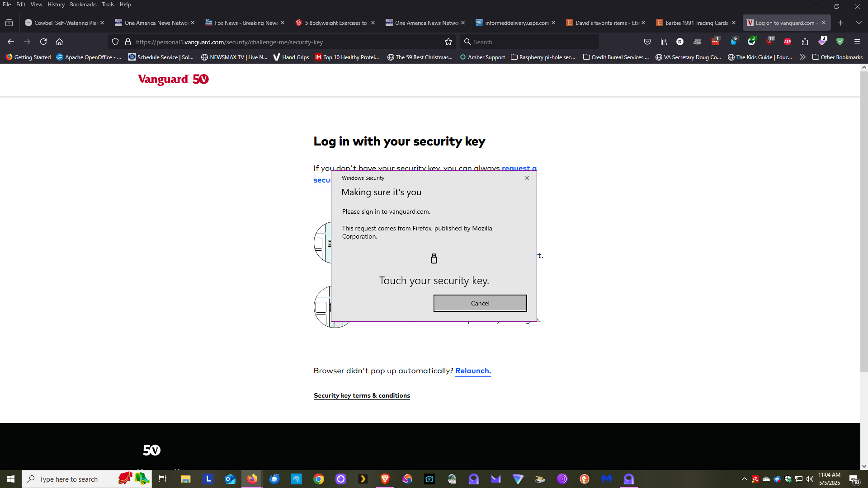Switch to Cowbell Self-Watering tab
Screen dimensions: 868x488
[64, 23]
